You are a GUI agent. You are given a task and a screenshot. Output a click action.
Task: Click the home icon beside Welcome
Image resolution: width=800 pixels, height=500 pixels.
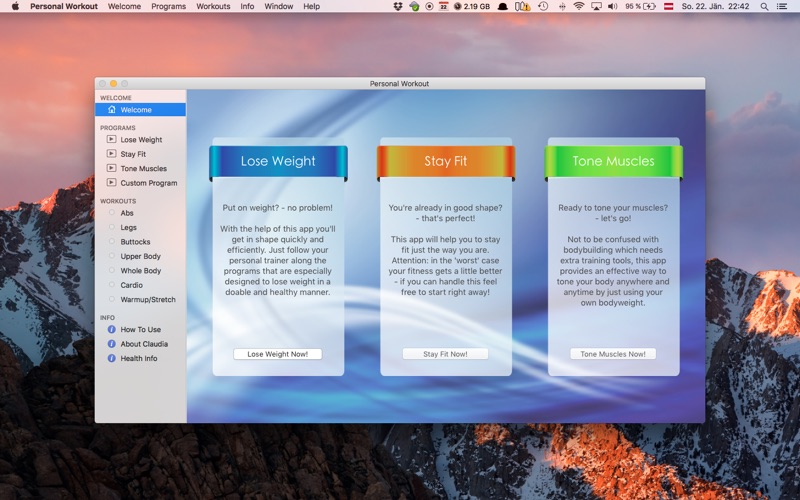point(112,110)
